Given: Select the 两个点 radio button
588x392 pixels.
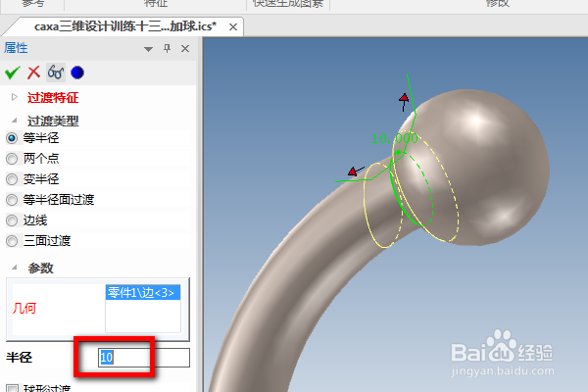Looking at the screenshot, I should point(12,159).
